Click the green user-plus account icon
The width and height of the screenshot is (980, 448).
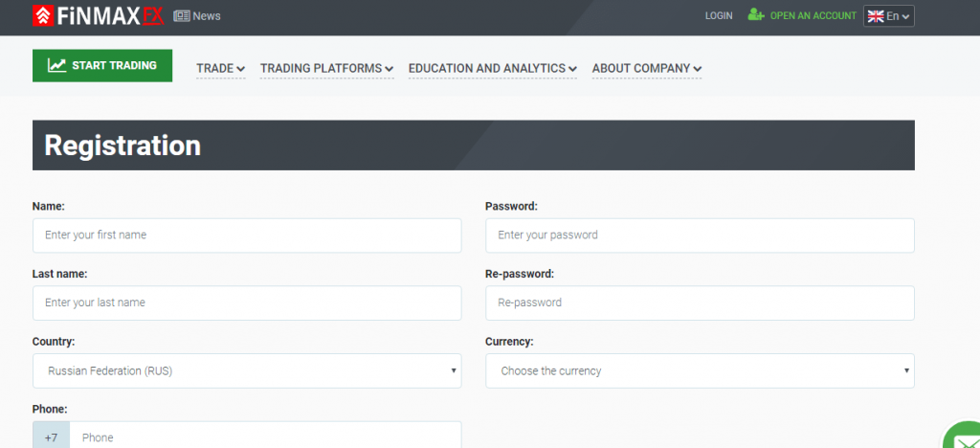coord(756,15)
